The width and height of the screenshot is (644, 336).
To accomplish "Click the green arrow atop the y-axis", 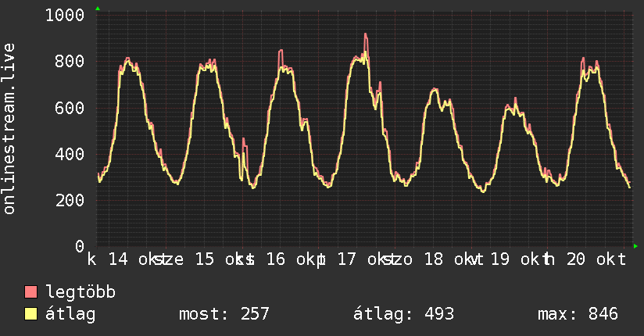I will coord(98,9).
